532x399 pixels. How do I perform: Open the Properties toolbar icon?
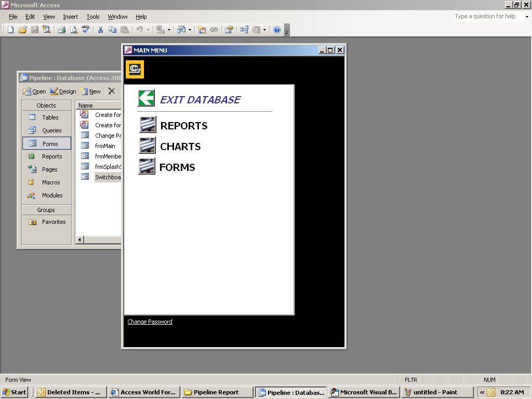coord(229,30)
